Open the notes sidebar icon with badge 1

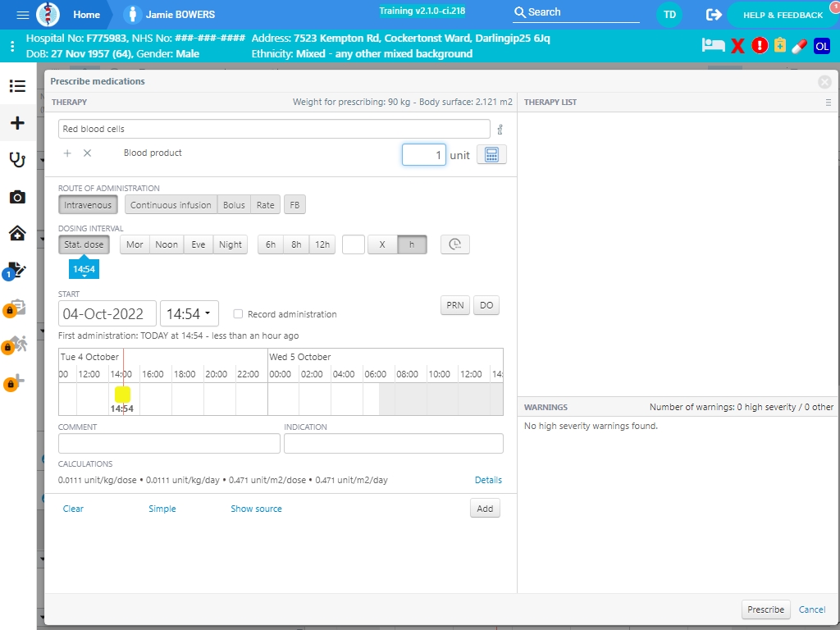pos(15,271)
